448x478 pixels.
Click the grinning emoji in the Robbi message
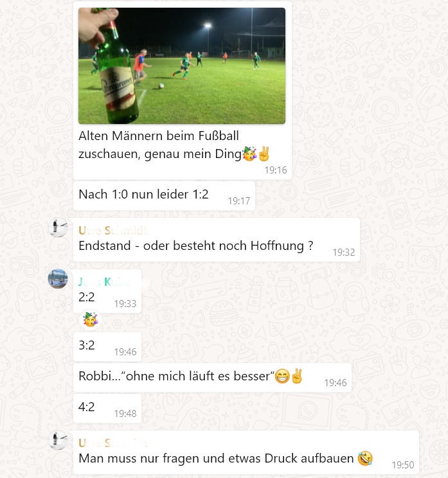pyautogui.click(x=282, y=376)
